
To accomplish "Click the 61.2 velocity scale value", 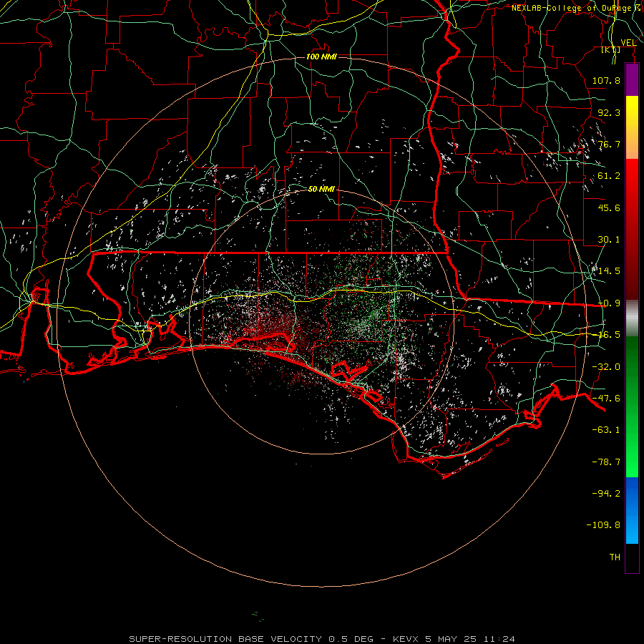I will [x=609, y=176].
